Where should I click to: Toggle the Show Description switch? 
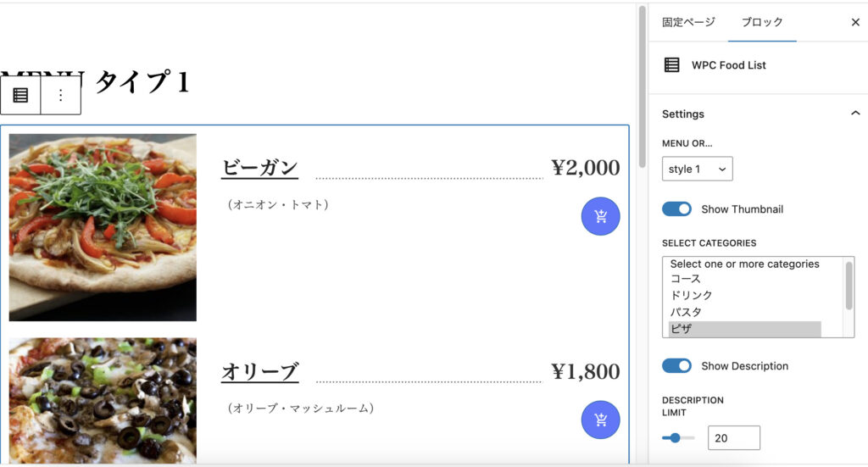click(676, 366)
